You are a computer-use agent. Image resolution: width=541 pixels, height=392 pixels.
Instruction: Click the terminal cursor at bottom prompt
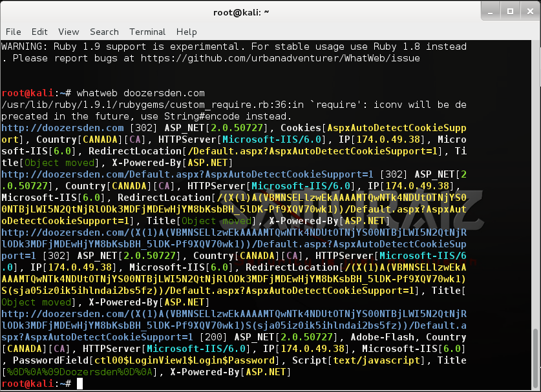[80, 384]
